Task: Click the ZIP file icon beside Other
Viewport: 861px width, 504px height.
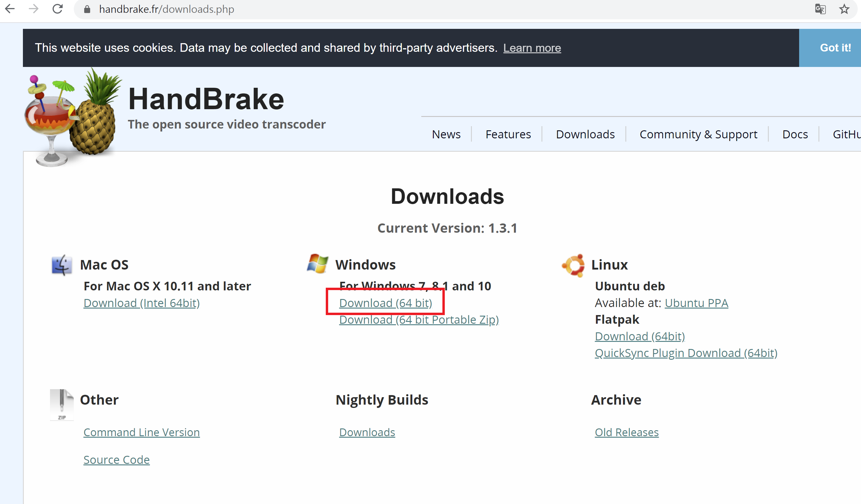Action: coord(62,405)
